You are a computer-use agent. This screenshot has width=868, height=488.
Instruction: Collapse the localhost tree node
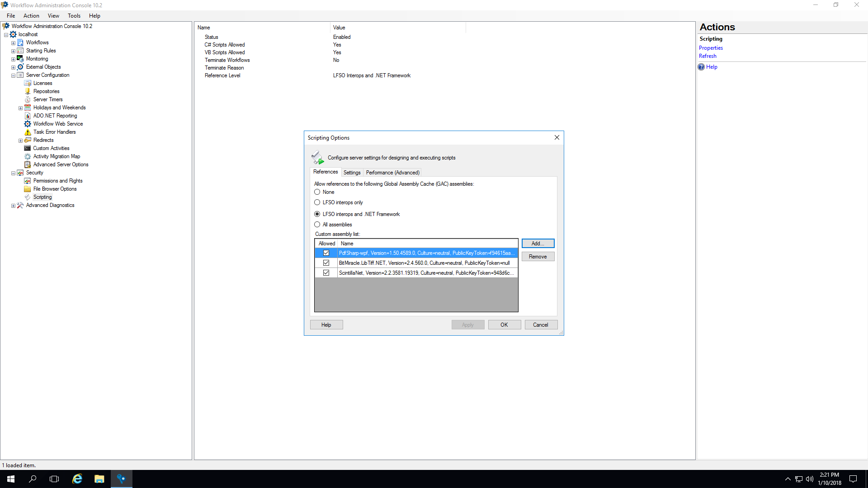(x=6, y=35)
